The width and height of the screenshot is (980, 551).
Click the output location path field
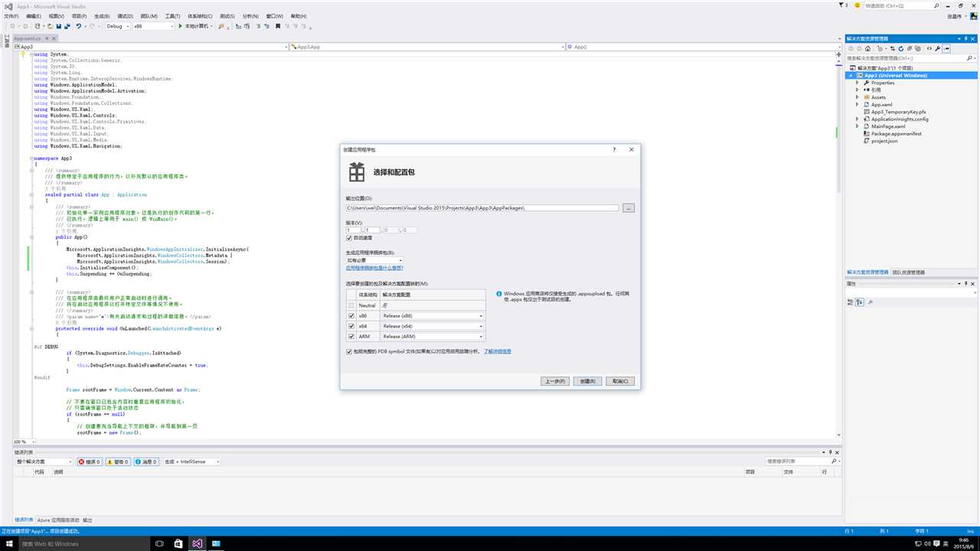tap(482, 208)
